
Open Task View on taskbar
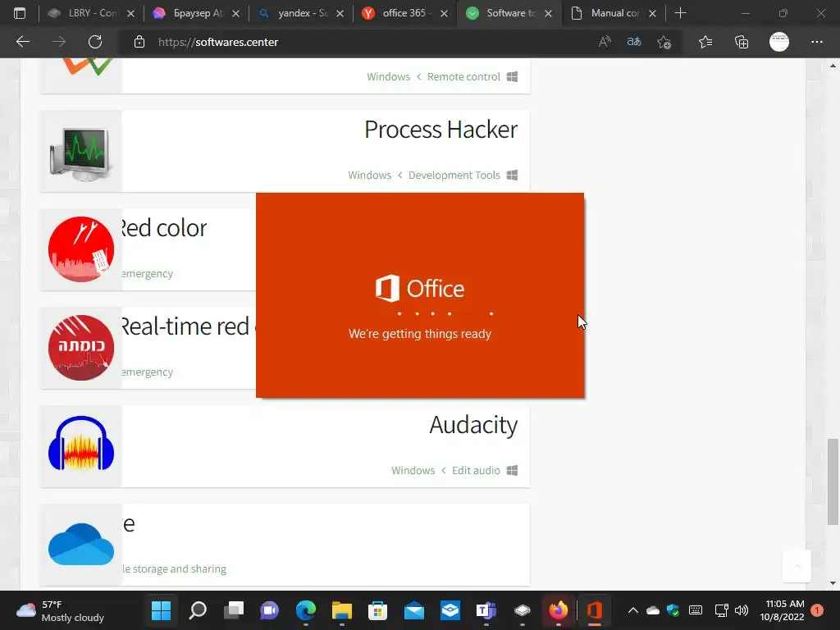click(x=234, y=610)
